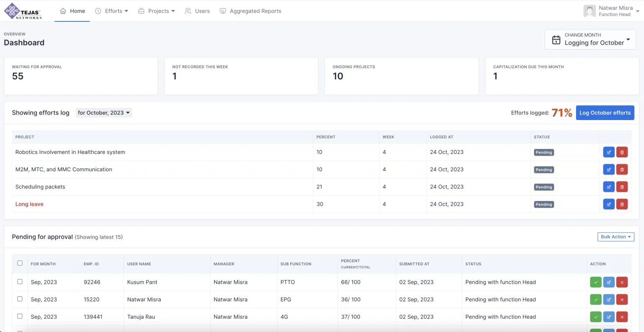The image size is (644, 332).
Task: Click the edit pencil icon for Scheduling packets
Action: (x=608, y=186)
